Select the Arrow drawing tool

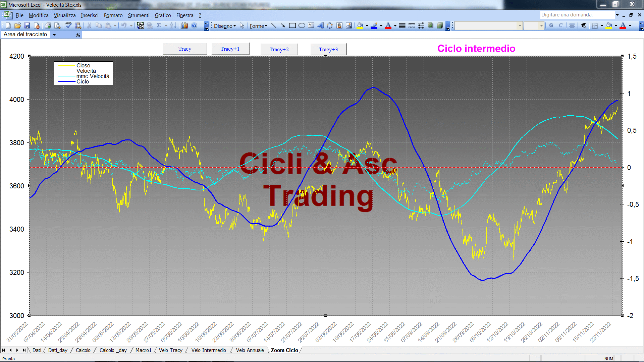[283, 26]
